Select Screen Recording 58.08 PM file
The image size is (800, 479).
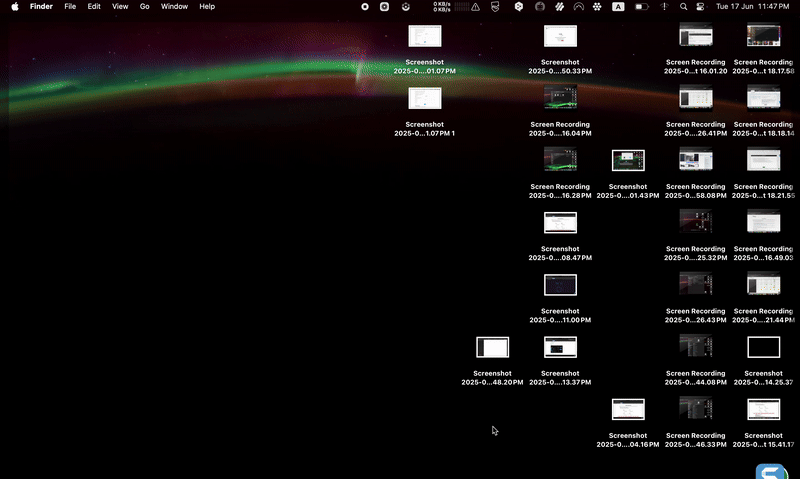tap(696, 173)
